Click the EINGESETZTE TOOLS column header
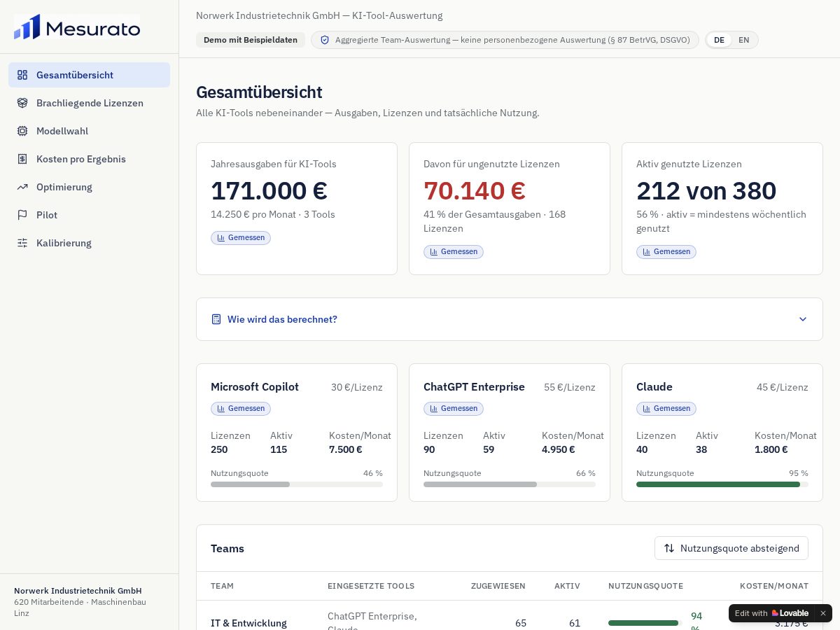 pos(371,586)
